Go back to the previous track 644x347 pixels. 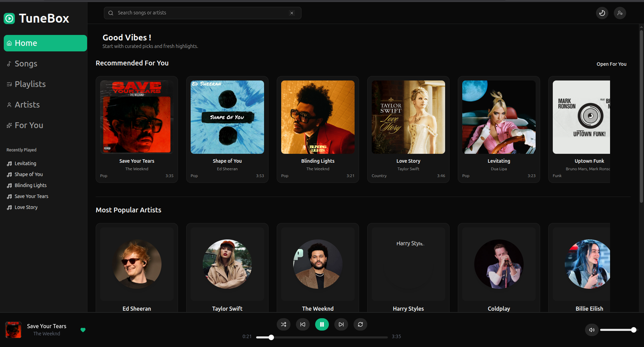coord(302,324)
